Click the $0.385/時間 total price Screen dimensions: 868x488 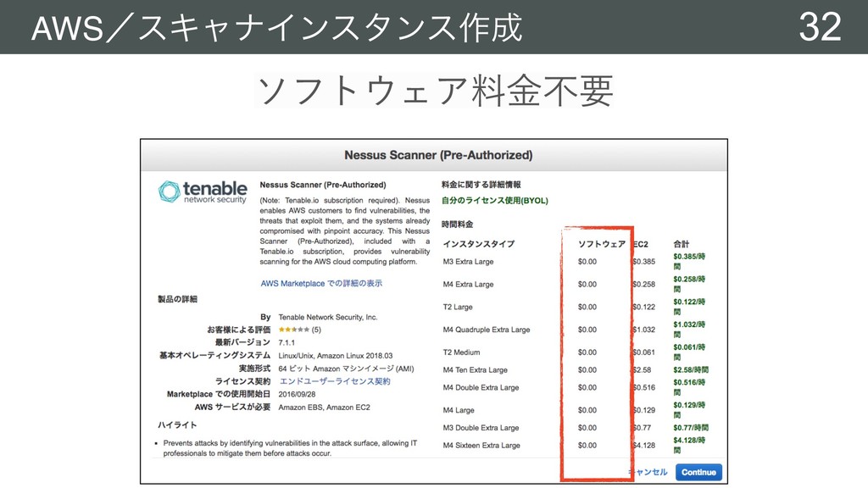(x=689, y=261)
